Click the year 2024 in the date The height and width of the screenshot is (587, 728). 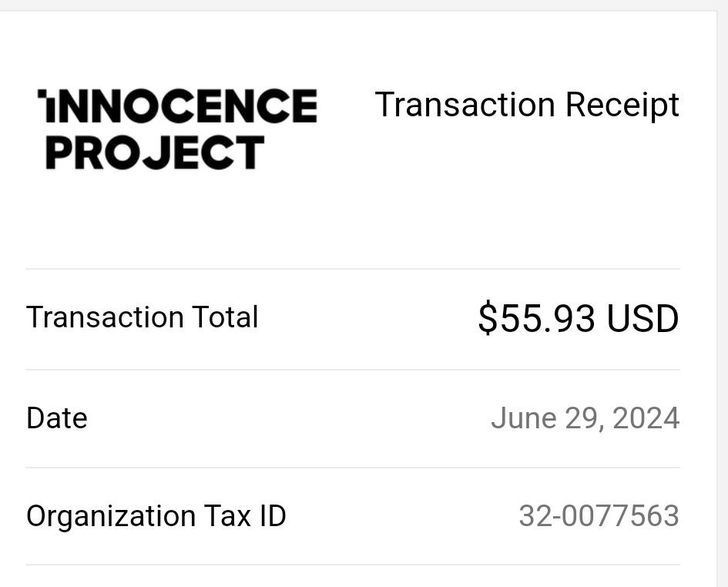646,418
